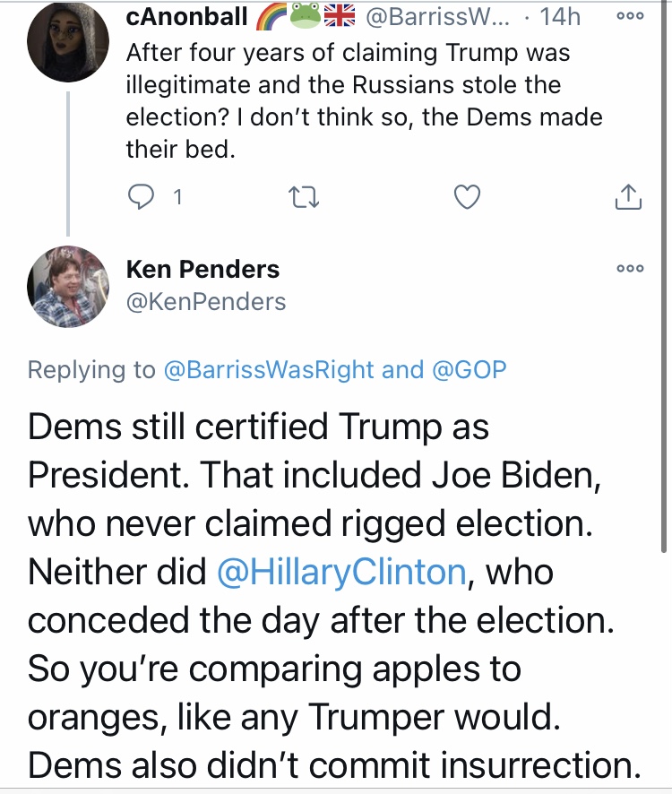Open the @KenPenders handle
This screenshot has height=794, width=672.
click(x=206, y=302)
